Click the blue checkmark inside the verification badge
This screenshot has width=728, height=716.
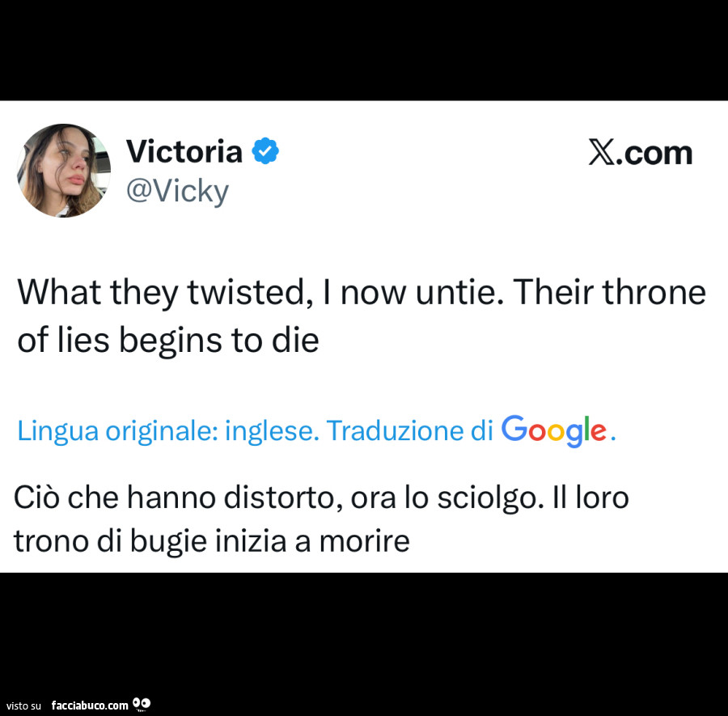pyautogui.click(x=265, y=150)
